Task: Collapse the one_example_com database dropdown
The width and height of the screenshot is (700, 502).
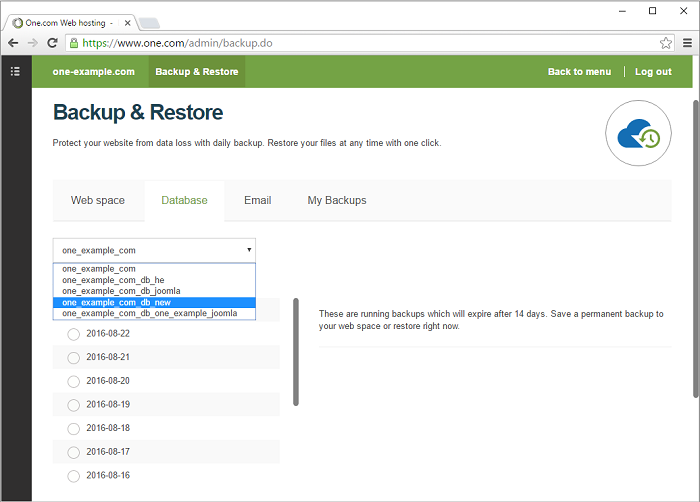Action: coord(154,251)
